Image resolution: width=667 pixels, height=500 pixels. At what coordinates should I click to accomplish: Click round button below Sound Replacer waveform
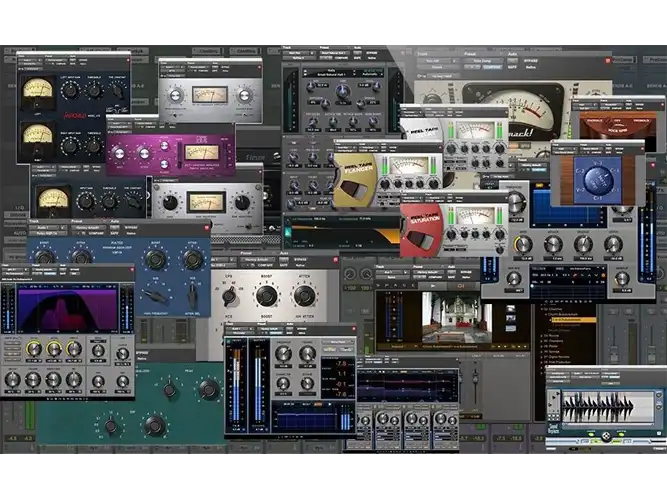[606, 436]
